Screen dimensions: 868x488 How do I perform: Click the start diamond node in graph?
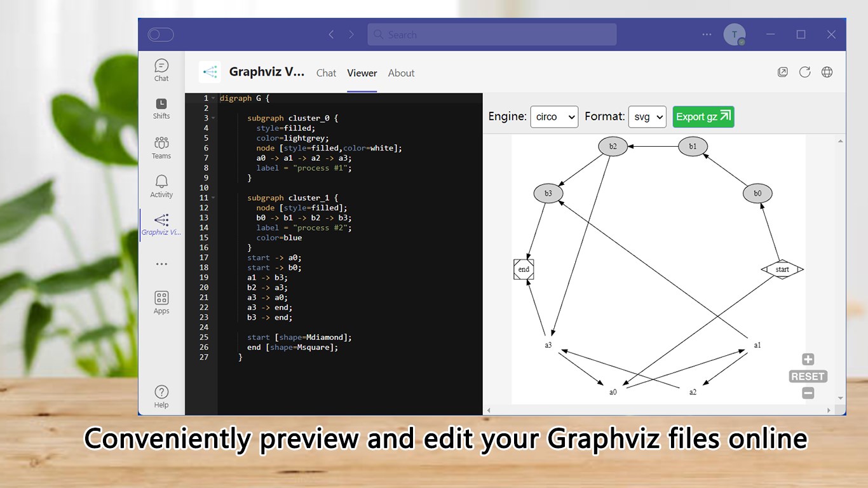point(782,269)
